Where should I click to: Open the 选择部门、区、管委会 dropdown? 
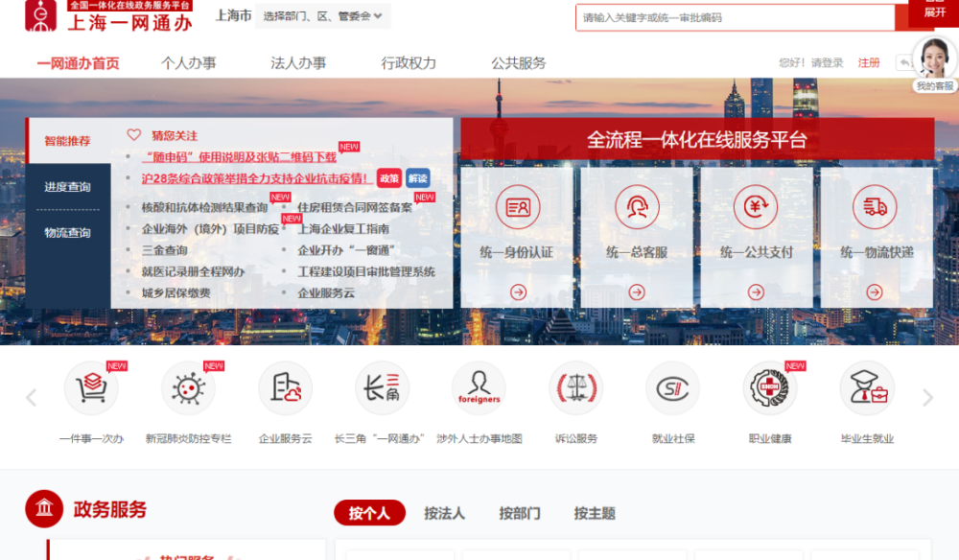click(323, 16)
